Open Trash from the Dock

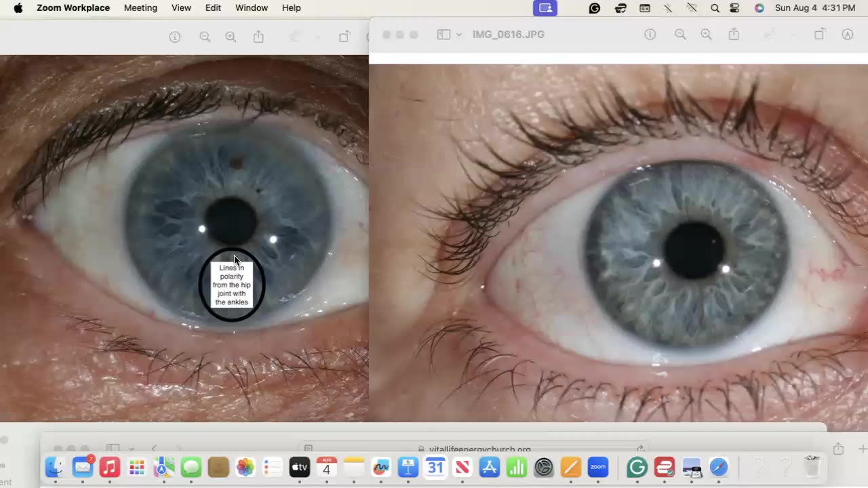tap(812, 467)
